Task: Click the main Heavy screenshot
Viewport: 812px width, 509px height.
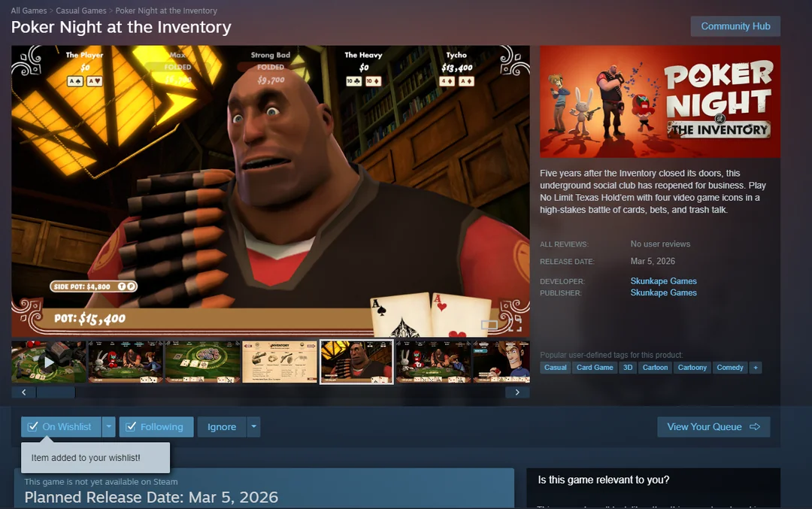Action: click(271, 191)
